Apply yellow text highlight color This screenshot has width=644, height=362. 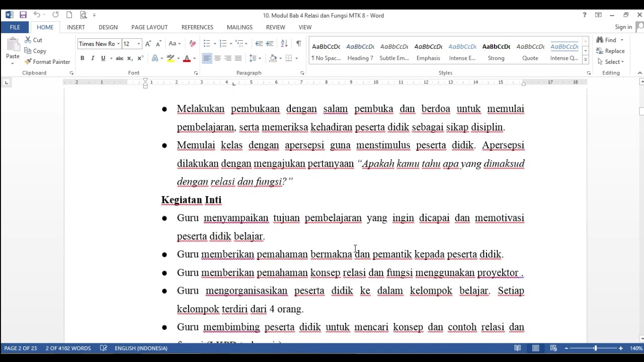(171, 58)
